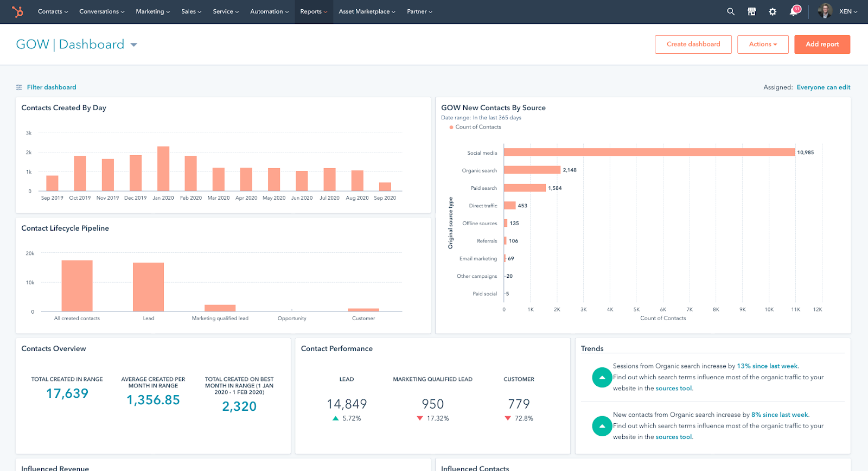The width and height of the screenshot is (868, 471).
Task: Click the teal arrow icon for New contacts trend
Action: coord(602,426)
